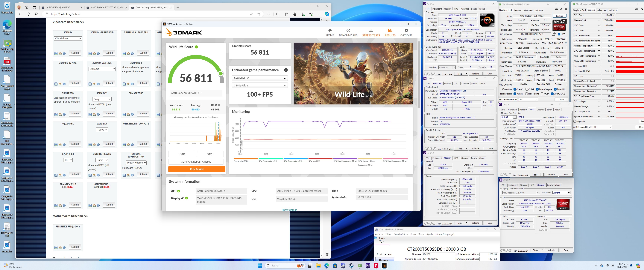Click info icon beside Estimated game performance
This screenshot has width=644, height=270.
286,70
